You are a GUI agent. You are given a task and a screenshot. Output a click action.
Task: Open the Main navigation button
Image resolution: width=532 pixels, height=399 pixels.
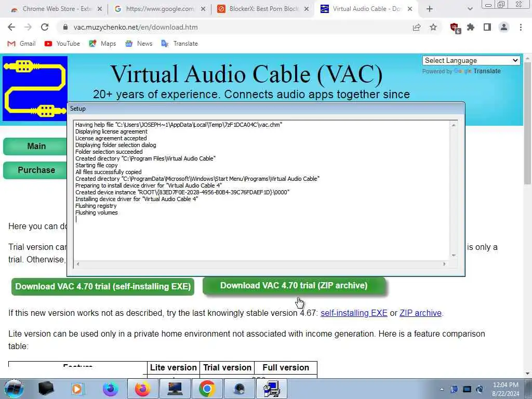(x=35, y=146)
